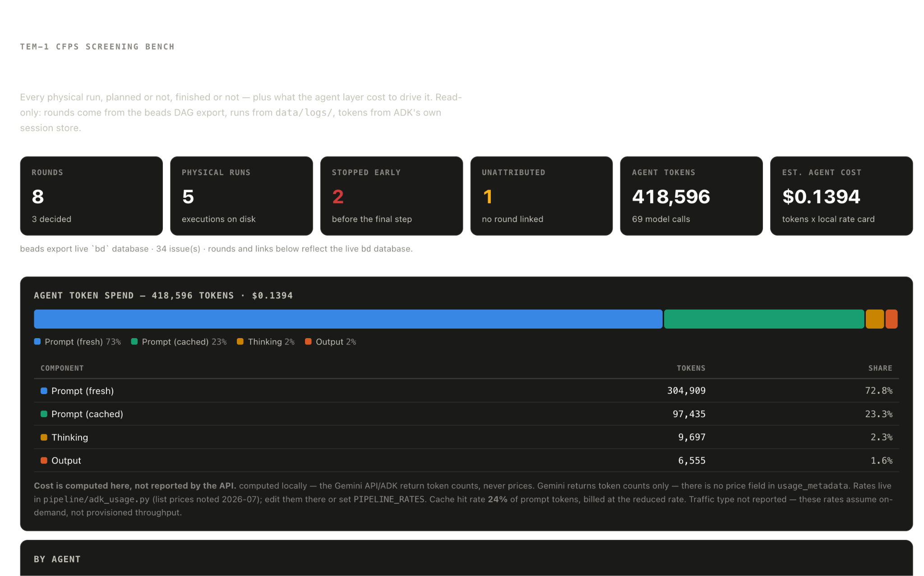Click the 304,909 tokens value

(x=686, y=390)
